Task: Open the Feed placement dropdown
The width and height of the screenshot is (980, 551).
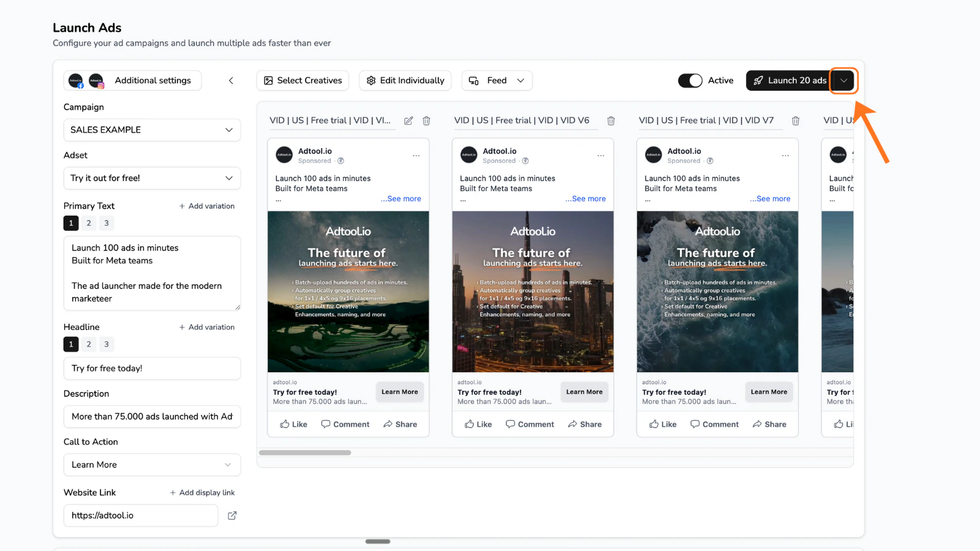Action: (x=497, y=81)
